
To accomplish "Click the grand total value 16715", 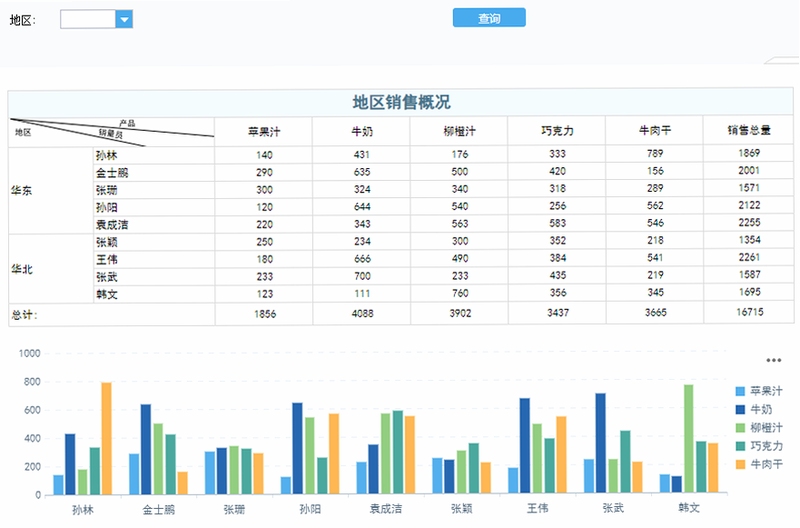I will [749, 312].
